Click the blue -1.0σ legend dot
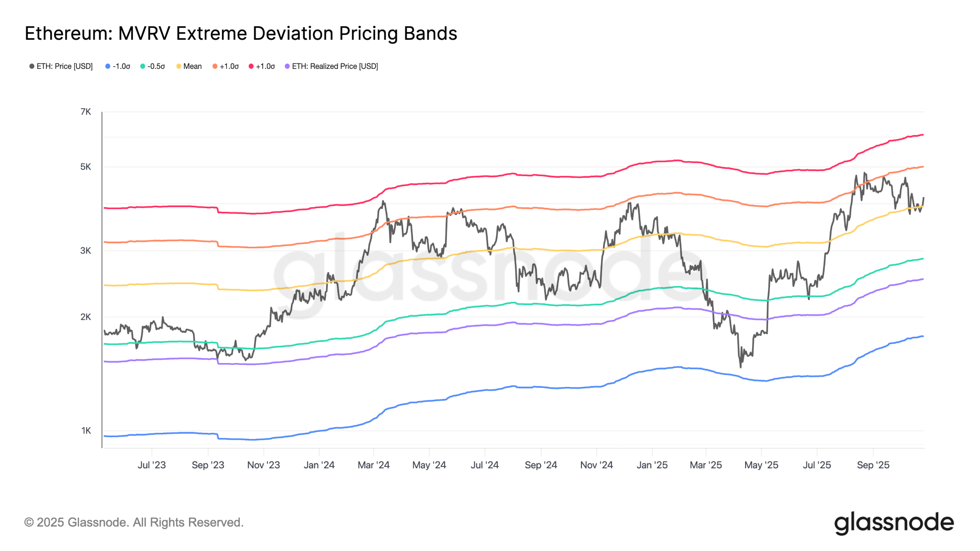Screen dimensions: 980x551 [108, 66]
